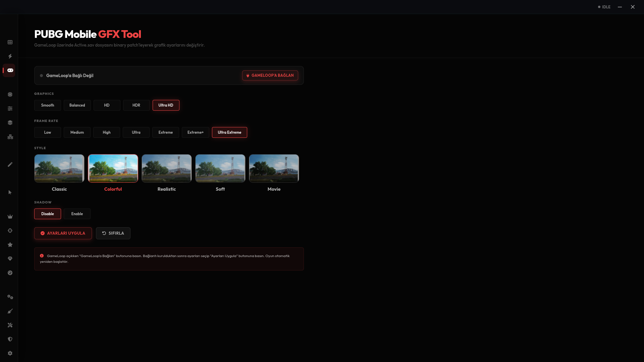
Task: Click the Movie style label
Action: [x=274, y=189]
